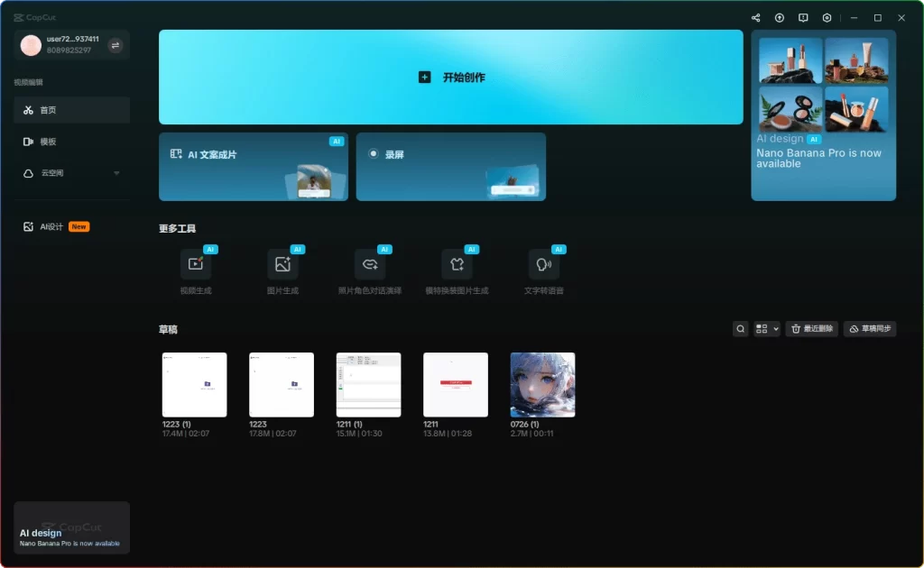The width and height of the screenshot is (924, 568).
Task: Select the 文字转语音 text-to-speech tool
Action: coord(545,263)
